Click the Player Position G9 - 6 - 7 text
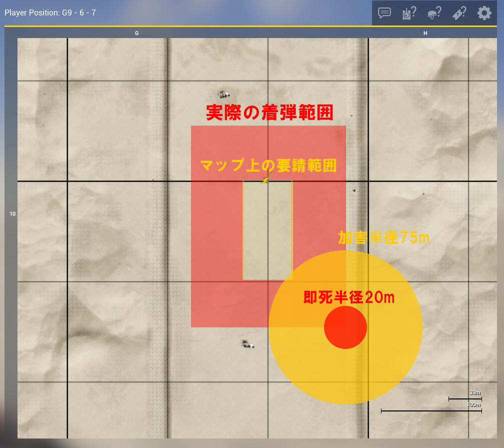 coord(50,13)
